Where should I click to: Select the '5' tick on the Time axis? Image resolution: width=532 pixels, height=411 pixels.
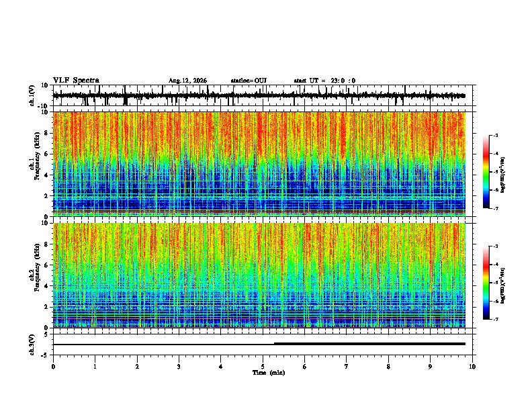(263, 367)
